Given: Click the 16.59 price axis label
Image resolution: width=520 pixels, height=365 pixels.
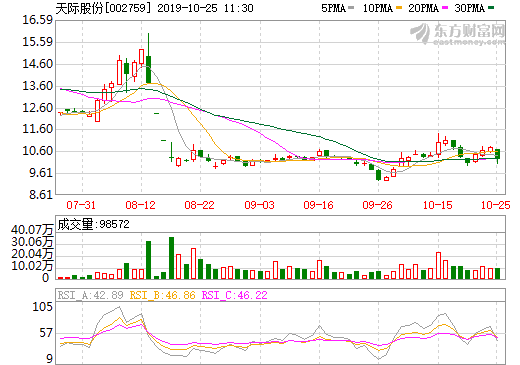Looking at the screenshot, I should click(38, 20).
